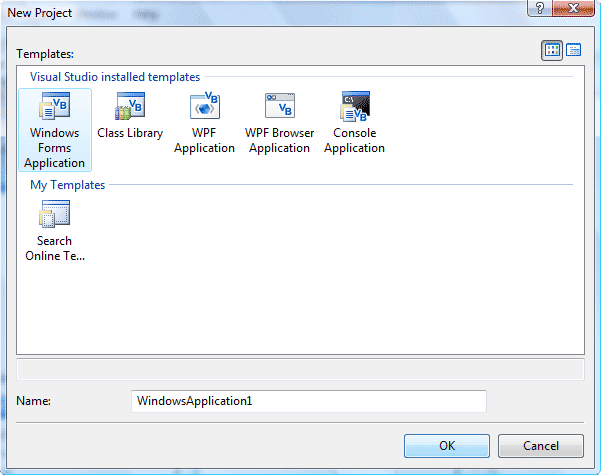Screen dimensions: 601x475
Task: Click the 'Windows Forms Application' label
Action: click(54, 148)
